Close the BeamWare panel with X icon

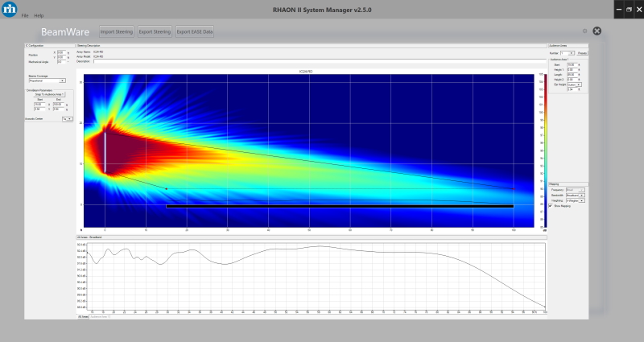[x=597, y=31]
